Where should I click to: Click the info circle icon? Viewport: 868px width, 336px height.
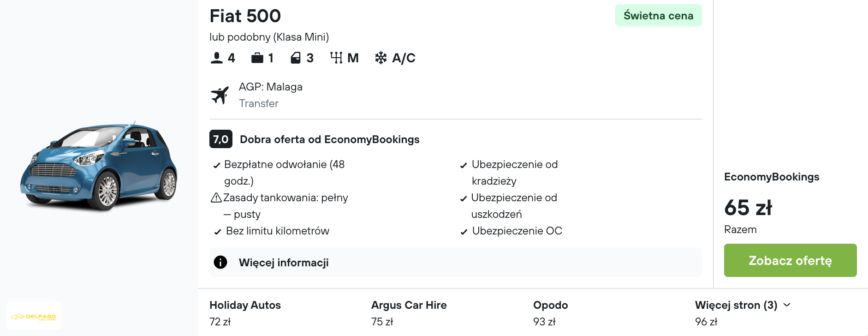pyautogui.click(x=220, y=262)
